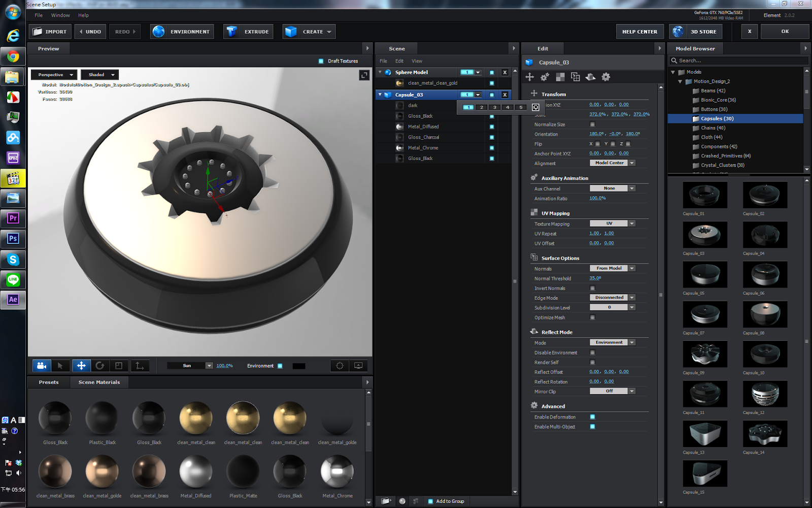This screenshot has width=812, height=508.
Task: Switch to the Scene Materials tab
Action: 99,382
